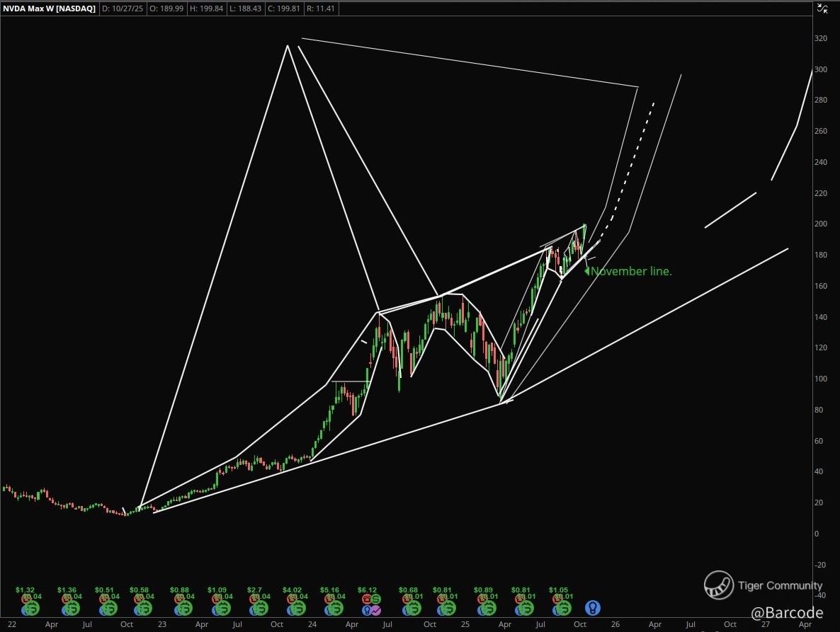This screenshot has width=840, height=632.
Task: Click the green dollar earnings icon under $2.7
Action: (259, 609)
